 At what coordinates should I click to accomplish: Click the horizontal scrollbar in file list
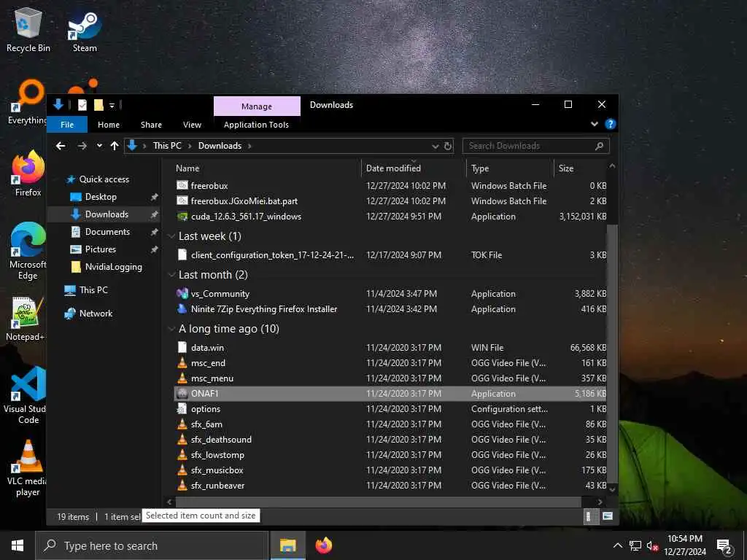point(379,502)
